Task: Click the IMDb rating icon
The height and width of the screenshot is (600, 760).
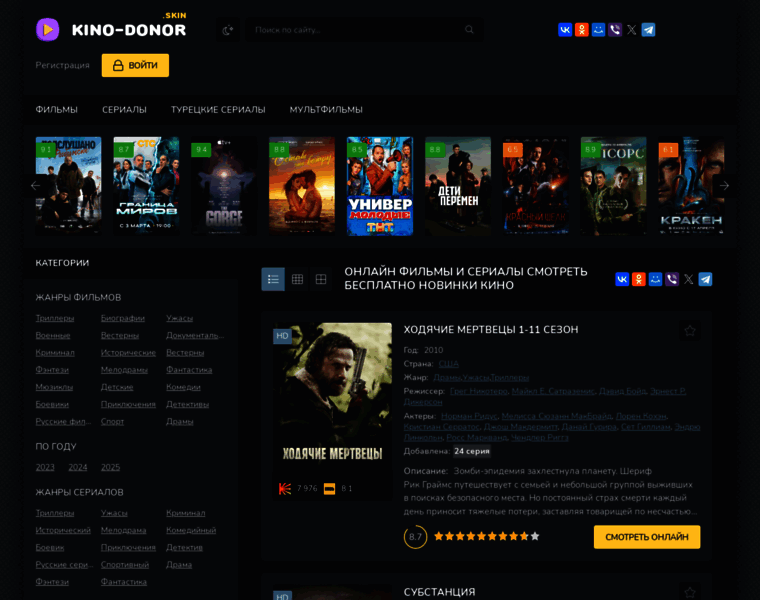Action: [330, 489]
